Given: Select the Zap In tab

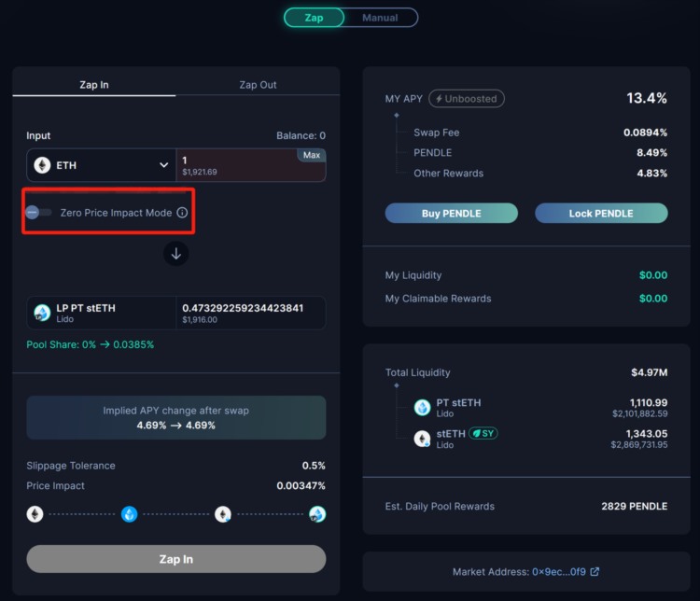Looking at the screenshot, I should (94, 85).
